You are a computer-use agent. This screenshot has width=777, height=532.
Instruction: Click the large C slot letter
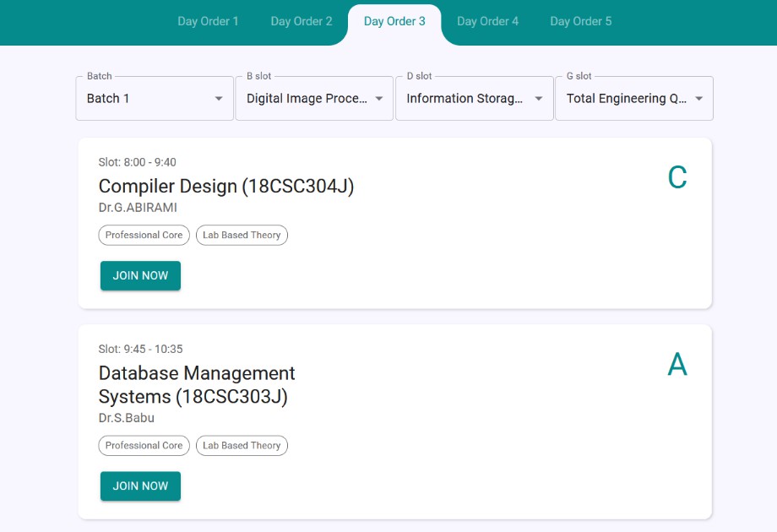pyautogui.click(x=677, y=177)
